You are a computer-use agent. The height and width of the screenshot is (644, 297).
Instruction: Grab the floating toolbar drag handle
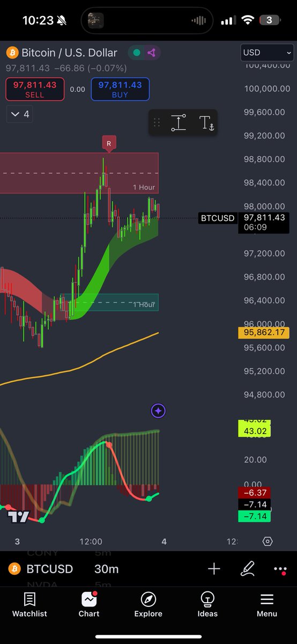click(157, 122)
